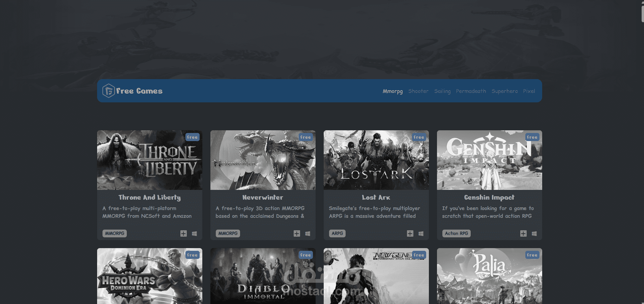Click the Action RPG tag on Genshin Impact

pyautogui.click(x=457, y=233)
